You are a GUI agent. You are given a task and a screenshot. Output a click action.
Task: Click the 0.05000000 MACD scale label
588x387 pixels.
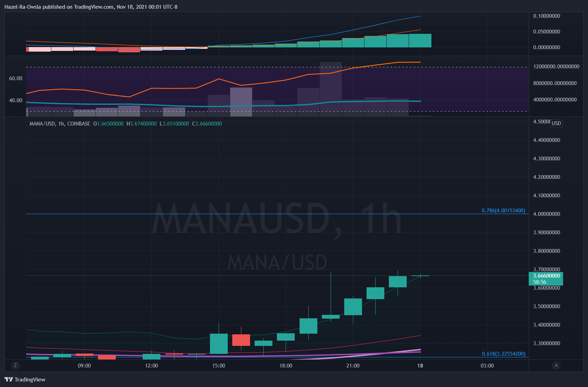coord(546,31)
